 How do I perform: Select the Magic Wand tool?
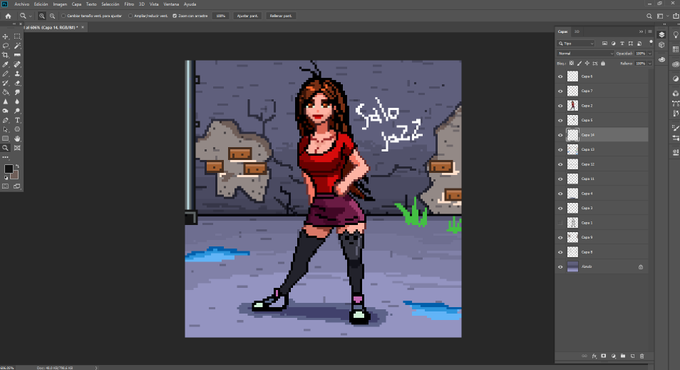pos(17,46)
